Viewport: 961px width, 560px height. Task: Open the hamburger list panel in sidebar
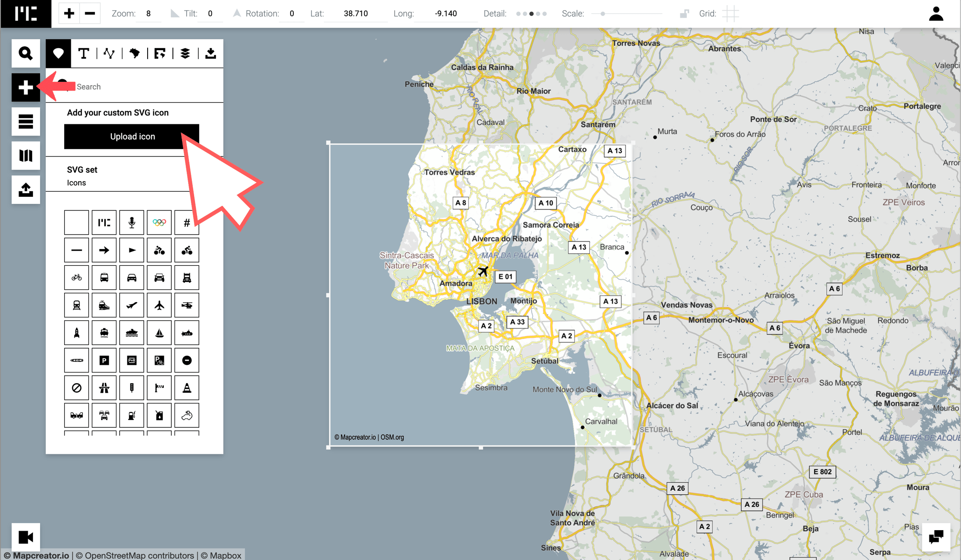coord(26,121)
